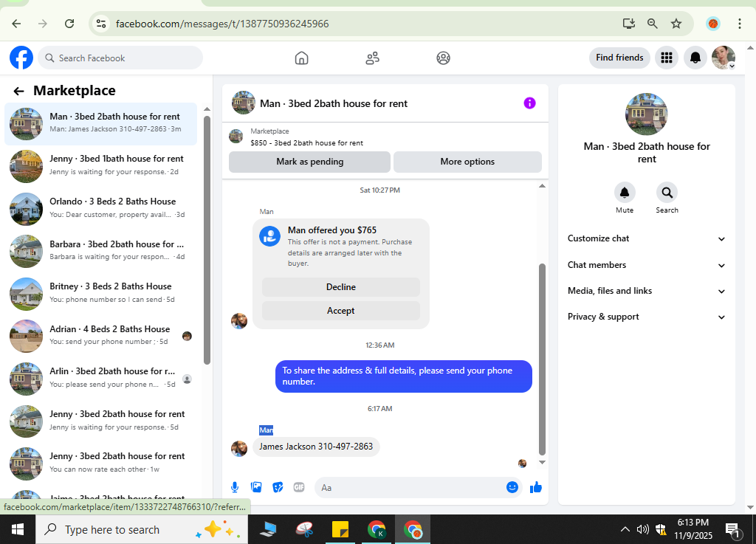View site information icon in address bar
Viewport: 756px width, 544px height.
[100, 24]
